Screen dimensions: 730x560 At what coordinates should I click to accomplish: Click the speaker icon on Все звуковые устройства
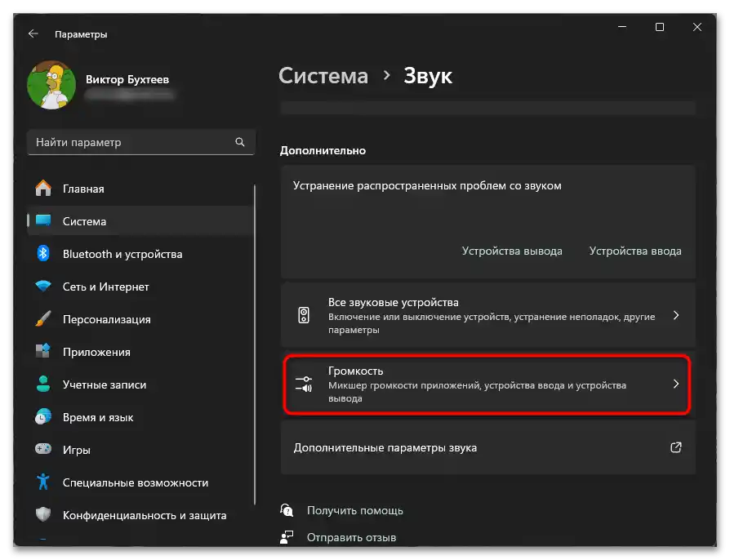coord(302,314)
